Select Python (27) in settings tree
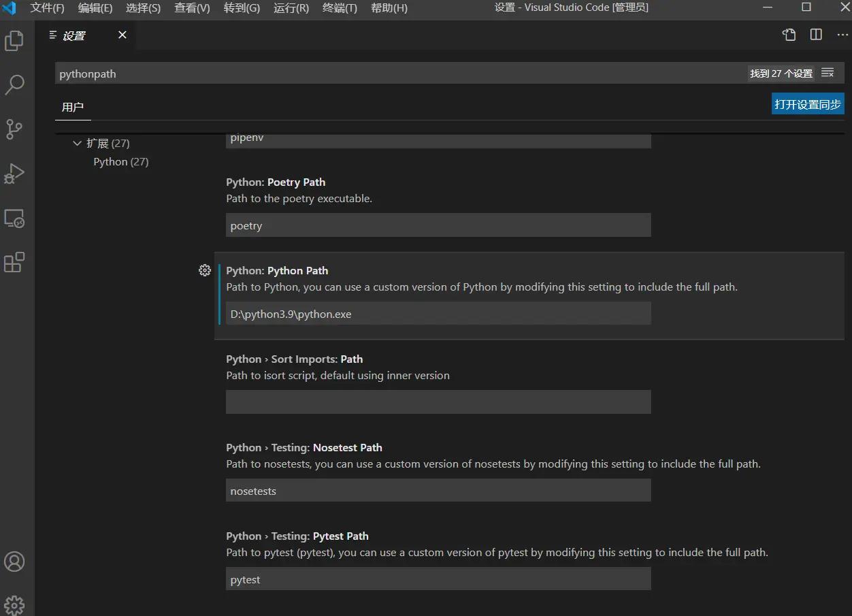852x616 pixels. (x=121, y=161)
